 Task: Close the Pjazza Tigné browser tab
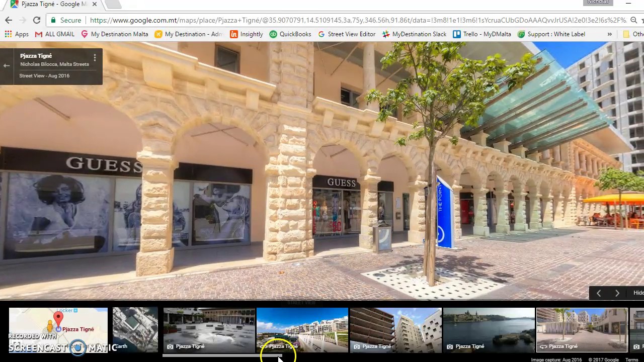pyautogui.click(x=94, y=4)
